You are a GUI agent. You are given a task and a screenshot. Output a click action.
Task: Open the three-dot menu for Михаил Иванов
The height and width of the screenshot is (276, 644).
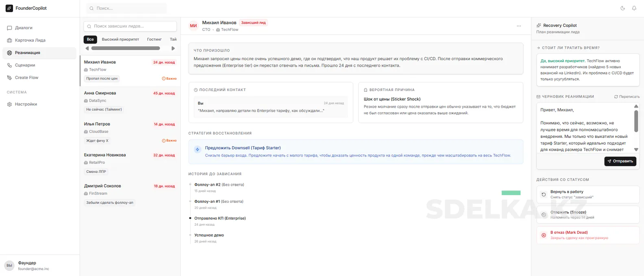[518, 26]
